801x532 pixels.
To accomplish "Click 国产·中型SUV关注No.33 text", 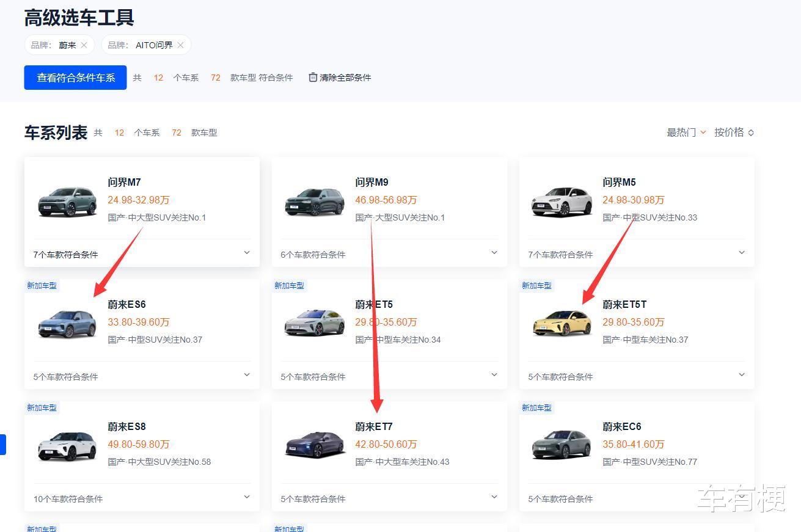I will [x=650, y=217].
